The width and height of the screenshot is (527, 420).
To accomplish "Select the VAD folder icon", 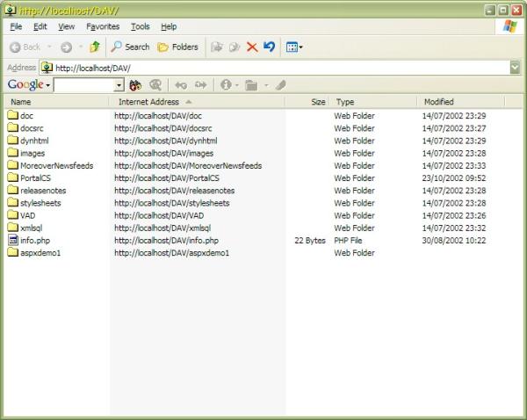I will (13, 214).
